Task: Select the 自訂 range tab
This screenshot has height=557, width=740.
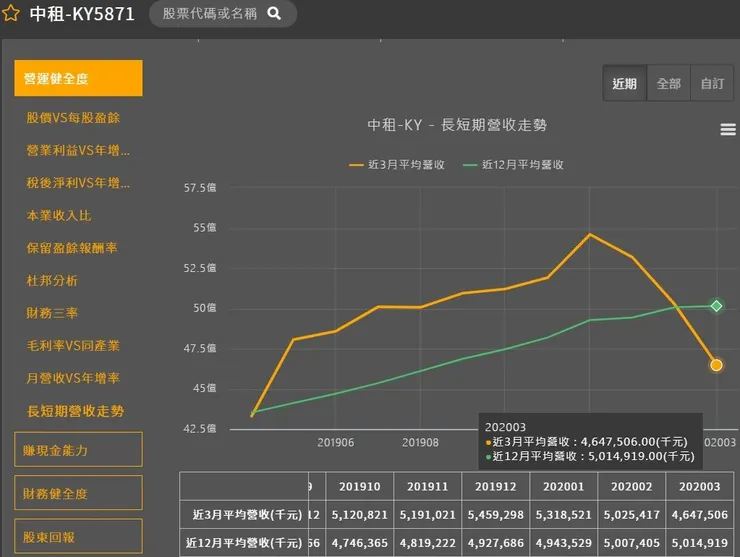Action: (712, 84)
